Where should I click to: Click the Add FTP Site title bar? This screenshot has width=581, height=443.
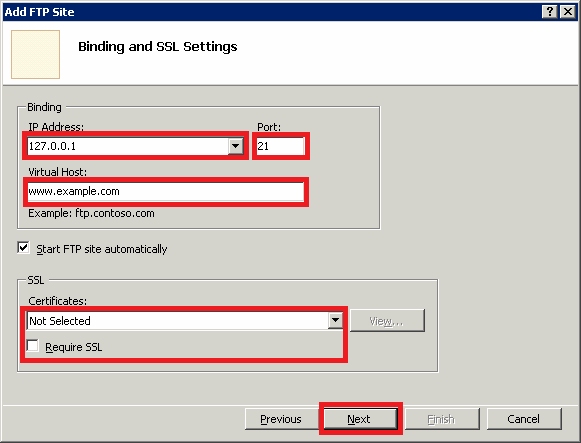(x=270, y=12)
